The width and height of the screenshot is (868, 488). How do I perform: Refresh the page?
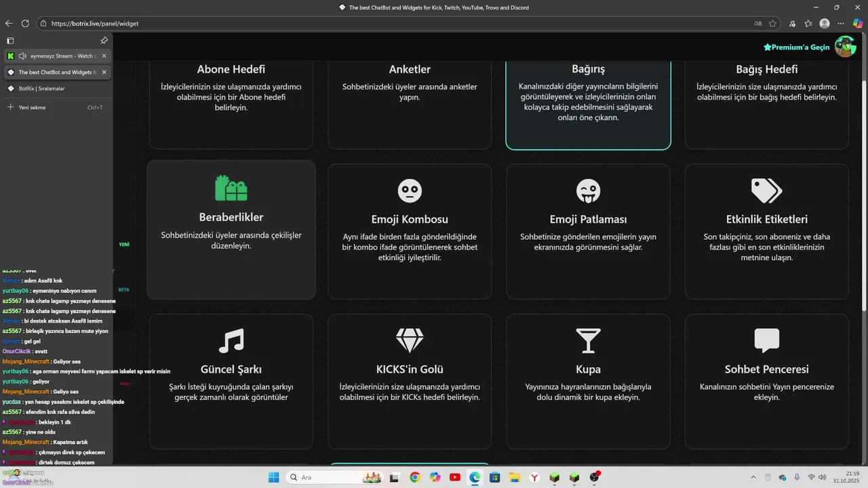tap(25, 23)
